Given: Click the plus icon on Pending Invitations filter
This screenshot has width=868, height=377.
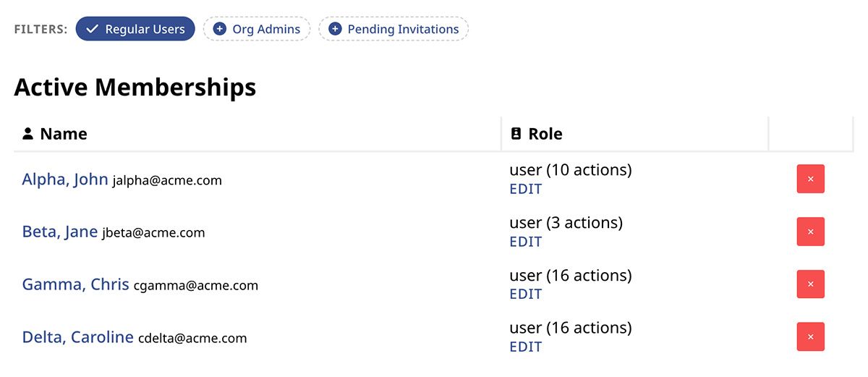Looking at the screenshot, I should click(334, 29).
